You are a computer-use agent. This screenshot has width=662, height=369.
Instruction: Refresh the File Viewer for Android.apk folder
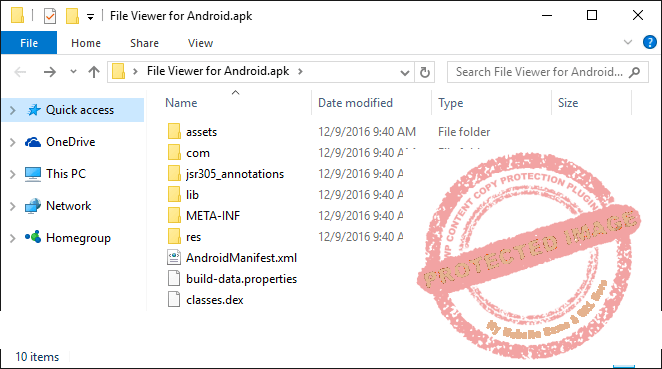[425, 72]
